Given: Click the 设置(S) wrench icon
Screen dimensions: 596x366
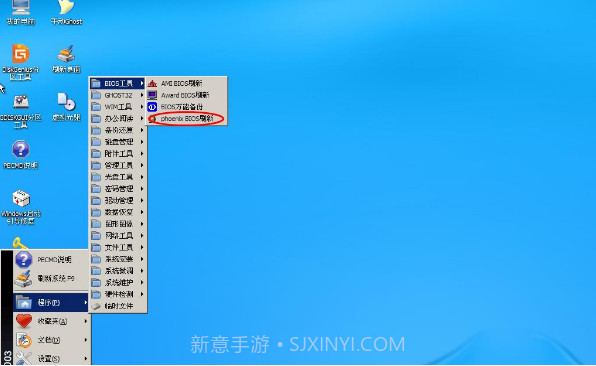Looking at the screenshot, I should click(x=24, y=358).
